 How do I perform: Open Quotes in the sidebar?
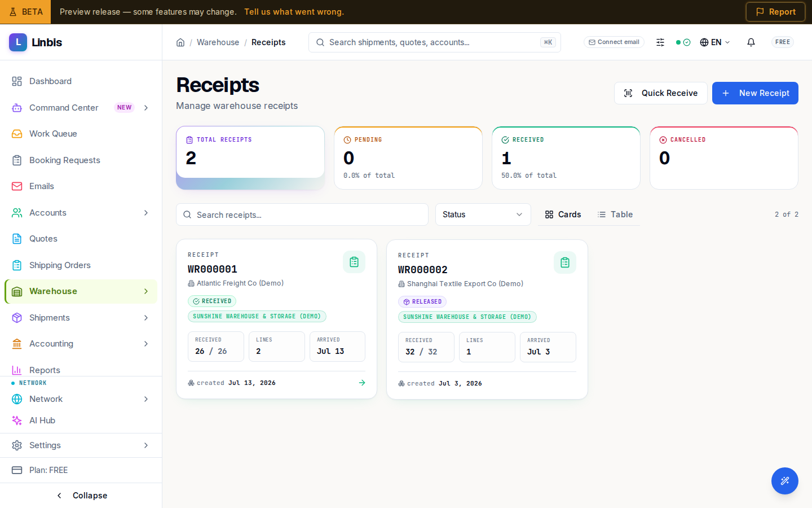[x=81, y=239]
